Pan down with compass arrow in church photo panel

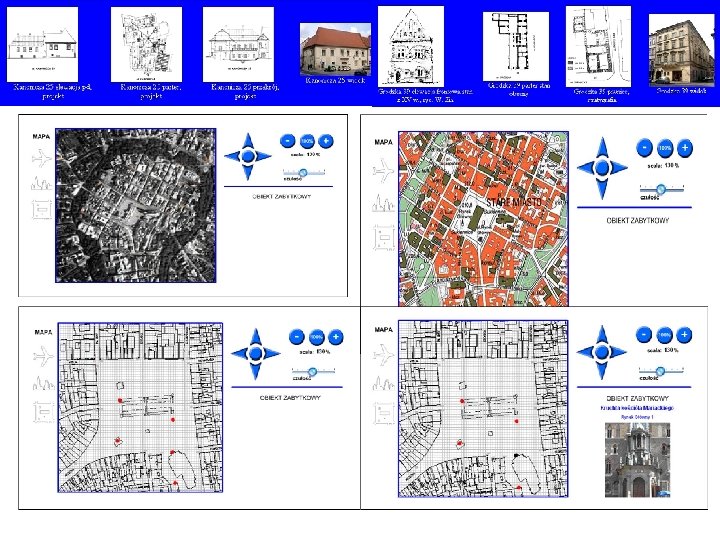(602, 370)
